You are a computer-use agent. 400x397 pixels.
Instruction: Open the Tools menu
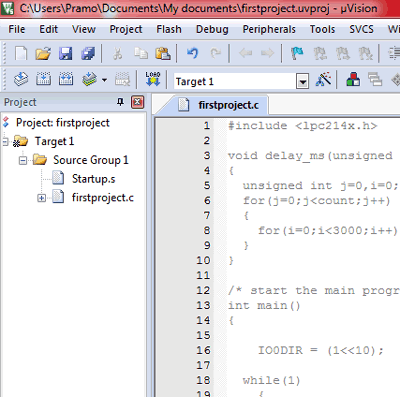tap(322, 29)
